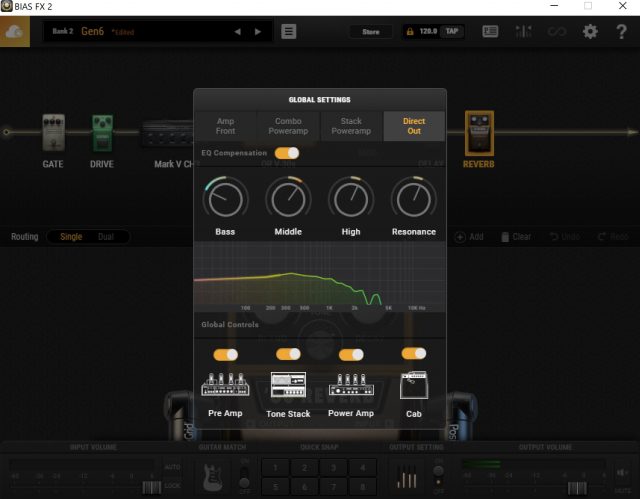Select Quick Snap slot 3
Screen dimensions: 640x499
point(333,468)
